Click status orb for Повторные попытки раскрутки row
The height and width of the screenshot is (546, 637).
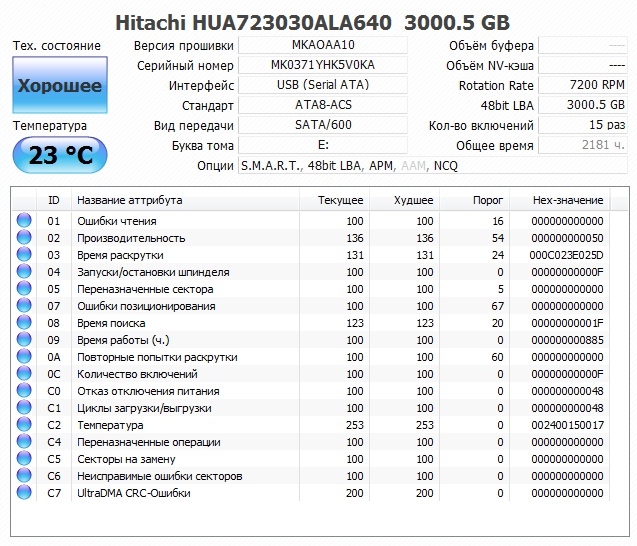[24, 357]
